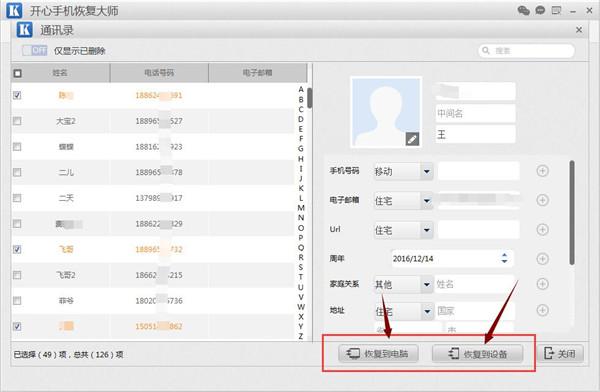Check the 二天 contact checkbox

tap(17, 198)
